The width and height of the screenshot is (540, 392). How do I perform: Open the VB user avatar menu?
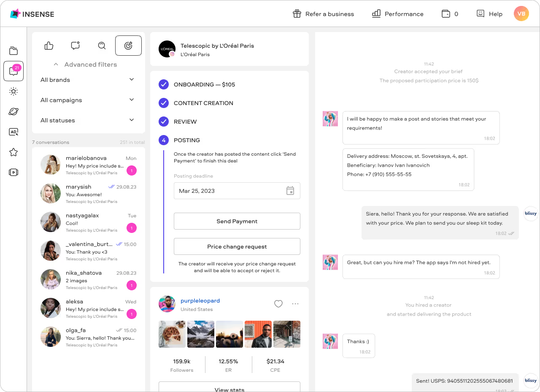point(521,14)
